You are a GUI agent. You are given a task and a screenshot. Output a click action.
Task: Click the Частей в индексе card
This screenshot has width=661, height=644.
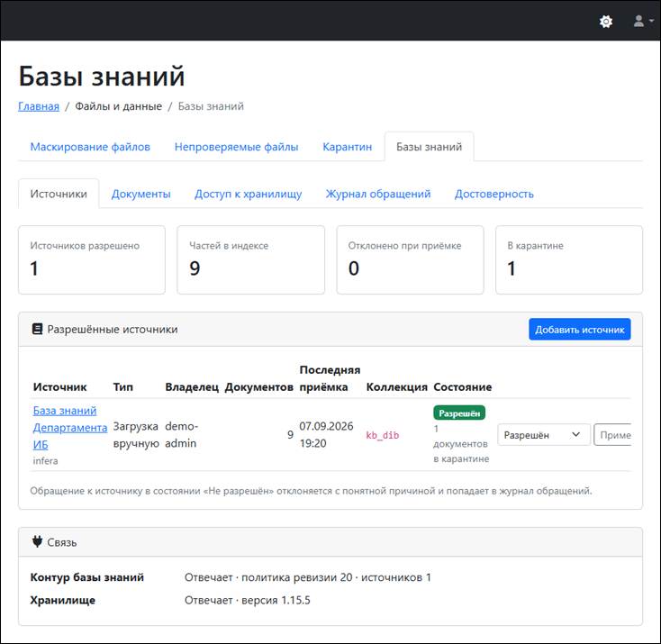coord(251,259)
